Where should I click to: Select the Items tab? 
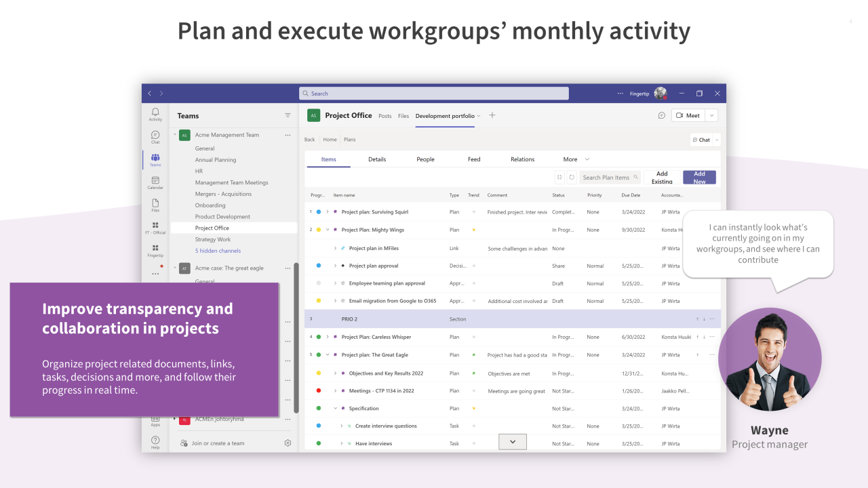(328, 159)
